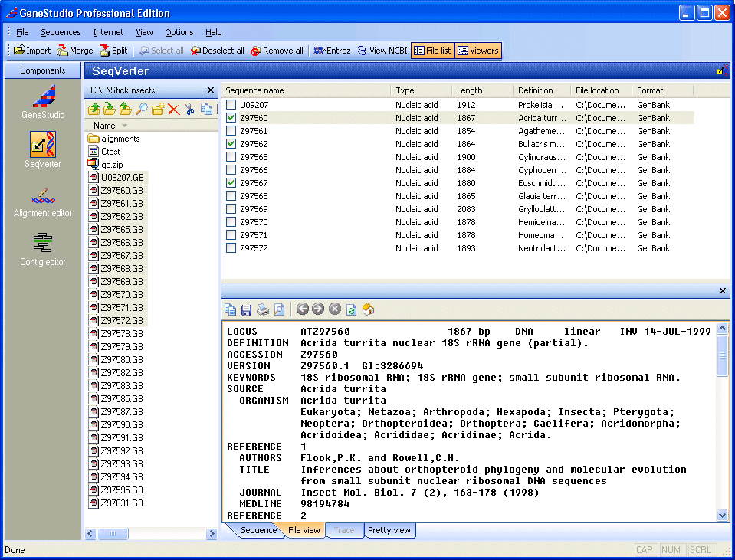
Task: Open Entrez search from toolbar
Action: (x=332, y=51)
